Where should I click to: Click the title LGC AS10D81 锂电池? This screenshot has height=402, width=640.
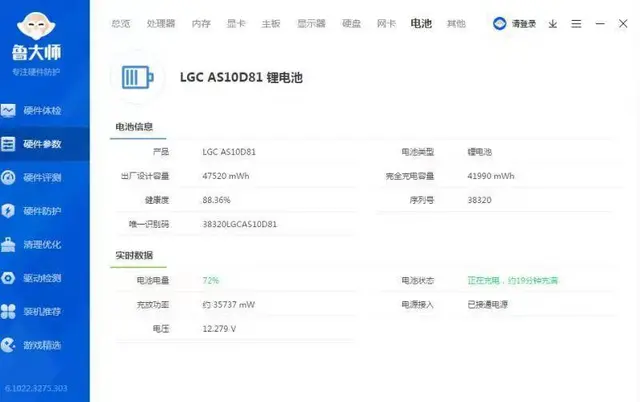click(x=241, y=77)
